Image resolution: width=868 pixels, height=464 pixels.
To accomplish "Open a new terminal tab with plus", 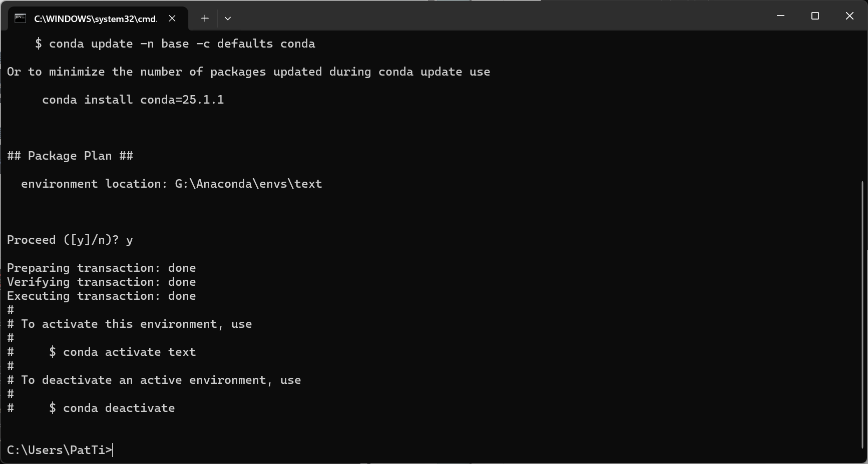I will tap(205, 19).
